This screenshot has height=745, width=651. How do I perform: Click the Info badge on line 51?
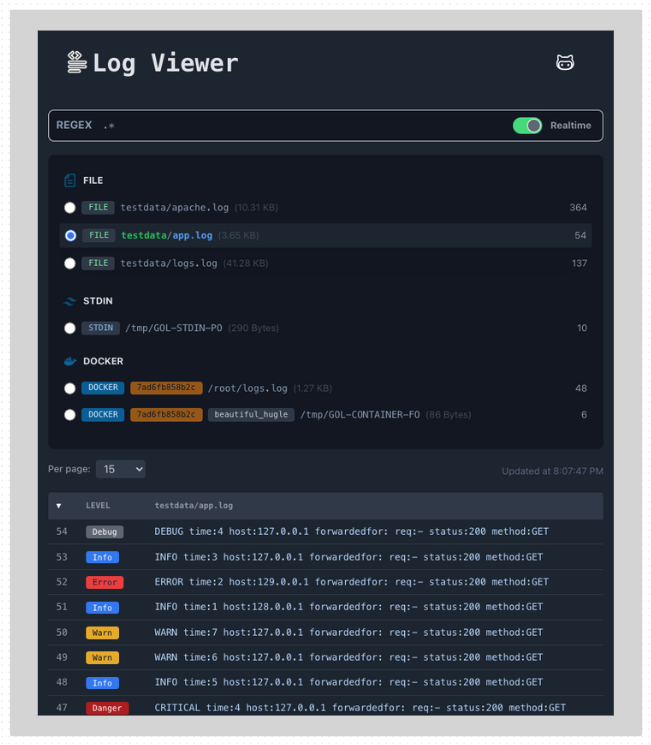102,608
